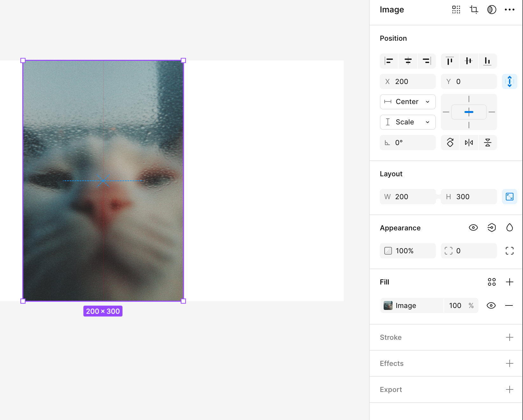Toggle the blue layout icon beside the height field
This screenshot has height=420, width=523.
tap(510, 197)
